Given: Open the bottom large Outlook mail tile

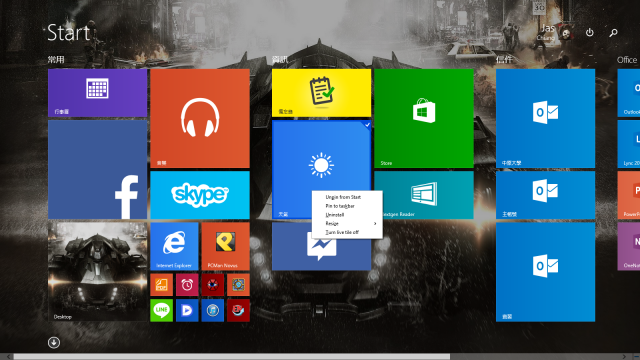Looking at the screenshot, I should pyautogui.click(x=545, y=272).
